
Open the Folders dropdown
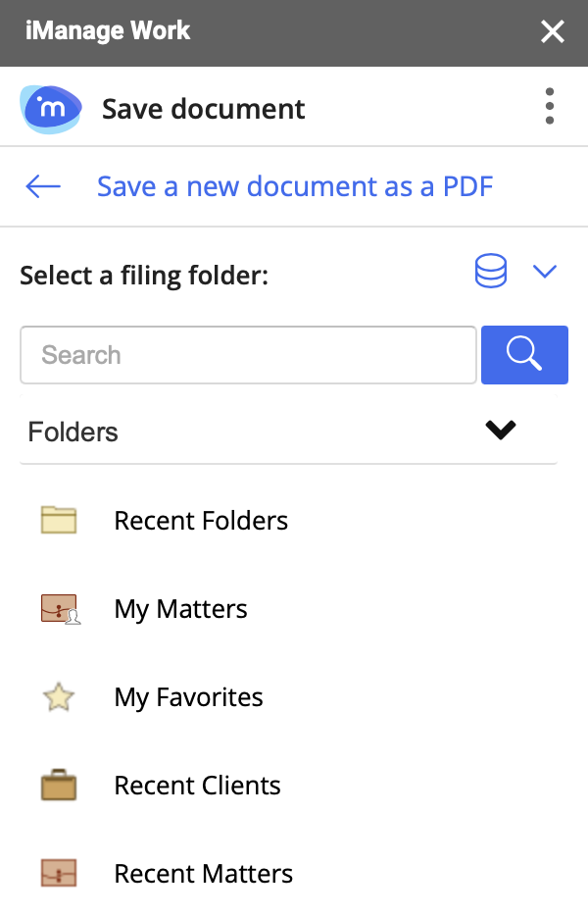click(288, 432)
